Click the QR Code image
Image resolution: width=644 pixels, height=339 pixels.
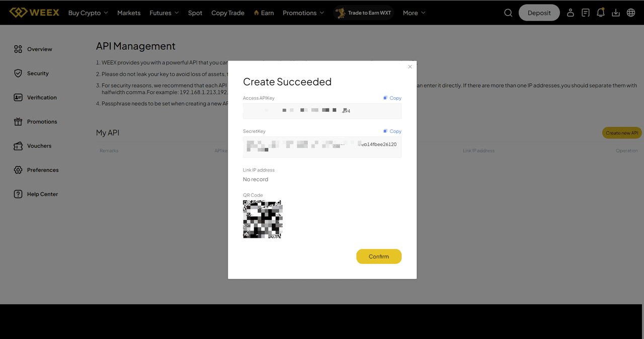263,219
